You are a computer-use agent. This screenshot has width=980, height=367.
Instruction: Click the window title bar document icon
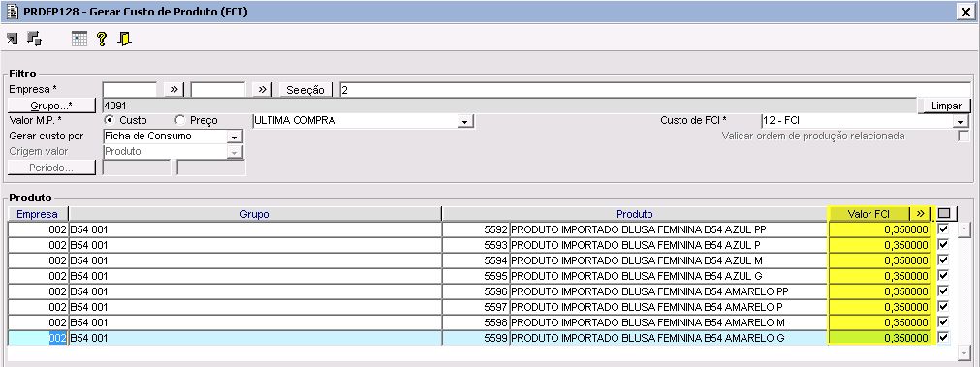(x=13, y=12)
